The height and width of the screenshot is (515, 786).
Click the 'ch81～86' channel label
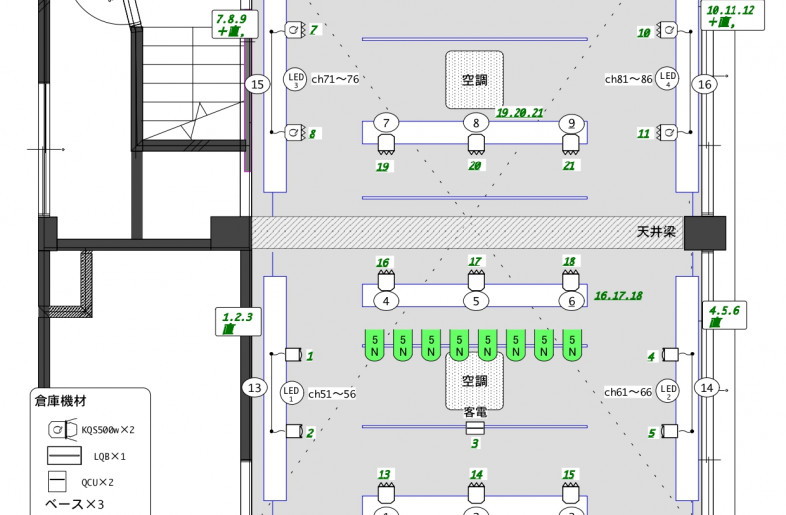pos(629,79)
